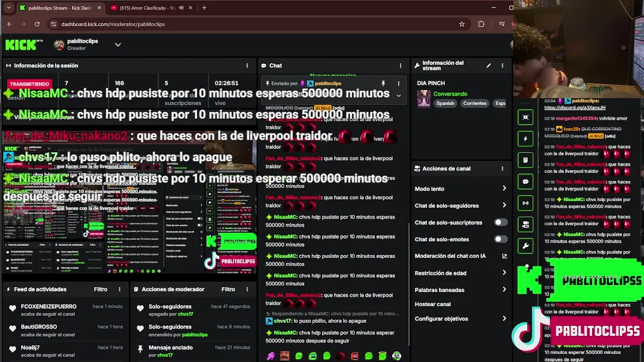Click the Spanish language tag
Image resolution: width=644 pixels, height=362 pixels.
[445, 104]
